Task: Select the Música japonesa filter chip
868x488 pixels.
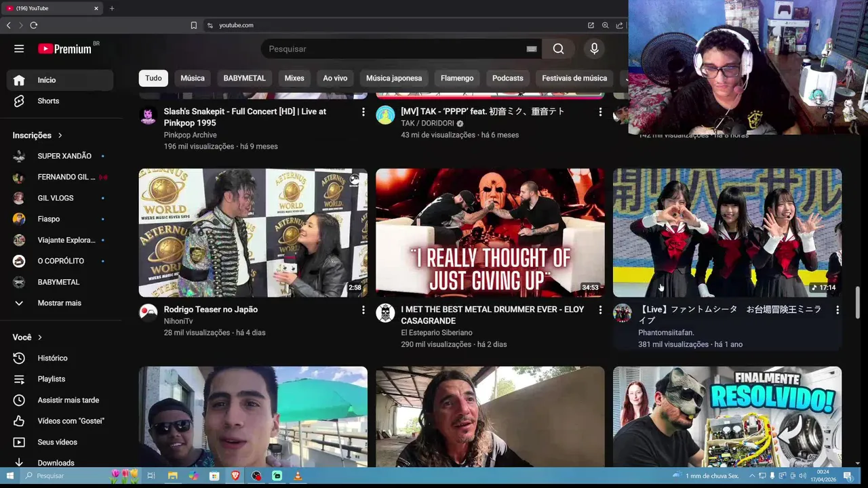Action: 394,78
